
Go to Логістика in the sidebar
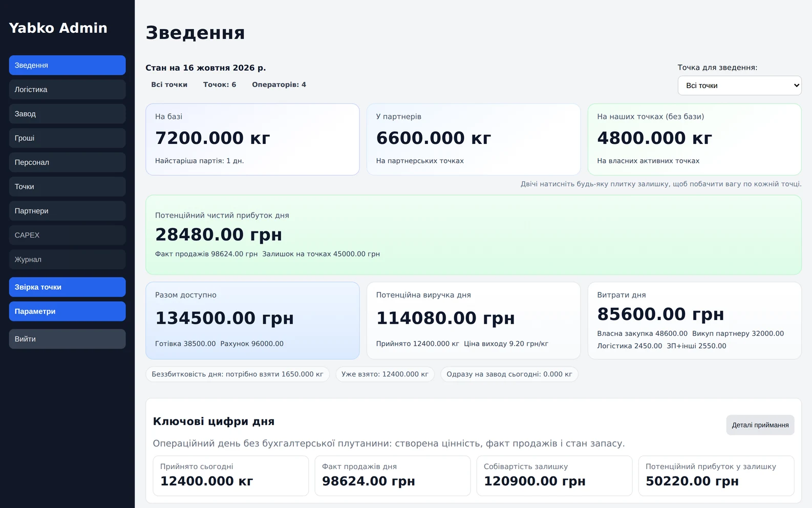tap(67, 90)
